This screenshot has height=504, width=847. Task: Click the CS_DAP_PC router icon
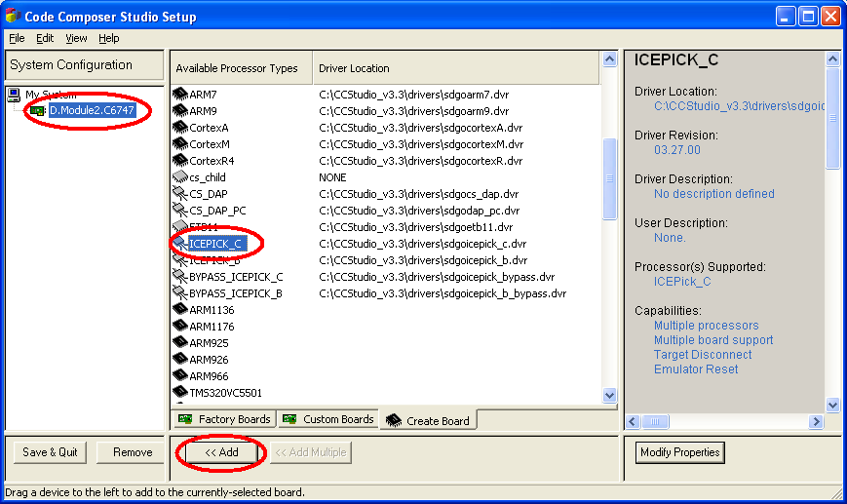click(x=180, y=211)
